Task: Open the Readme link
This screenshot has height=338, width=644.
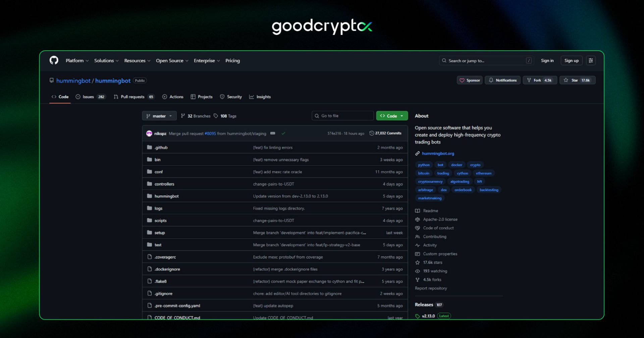Action: [430, 211]
